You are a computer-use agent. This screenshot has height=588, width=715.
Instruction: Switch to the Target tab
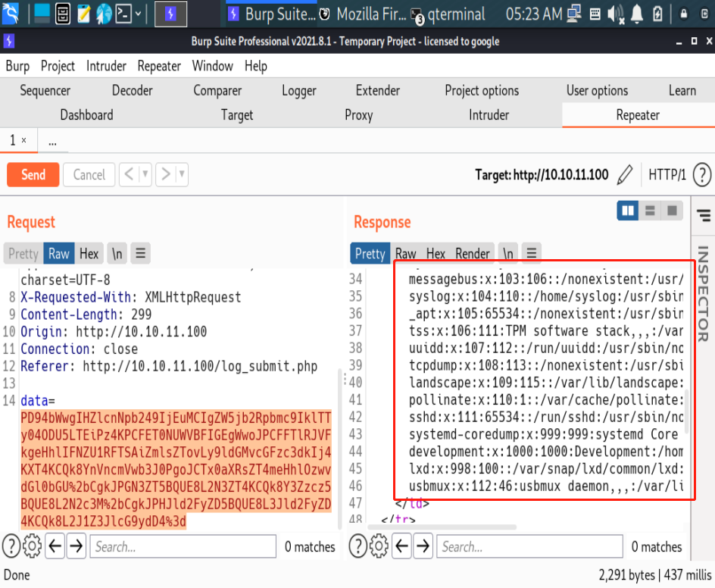(x=237, y=115)
